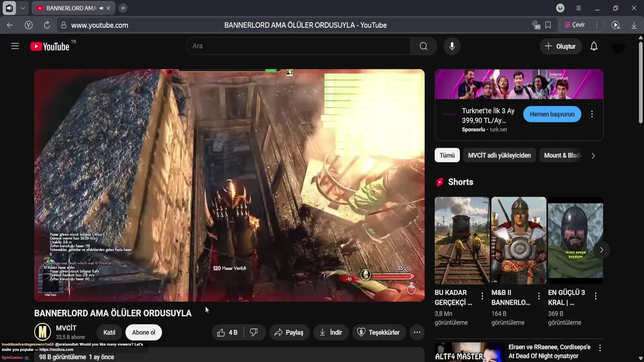Open translate options three-dot menu

(596, 25)
